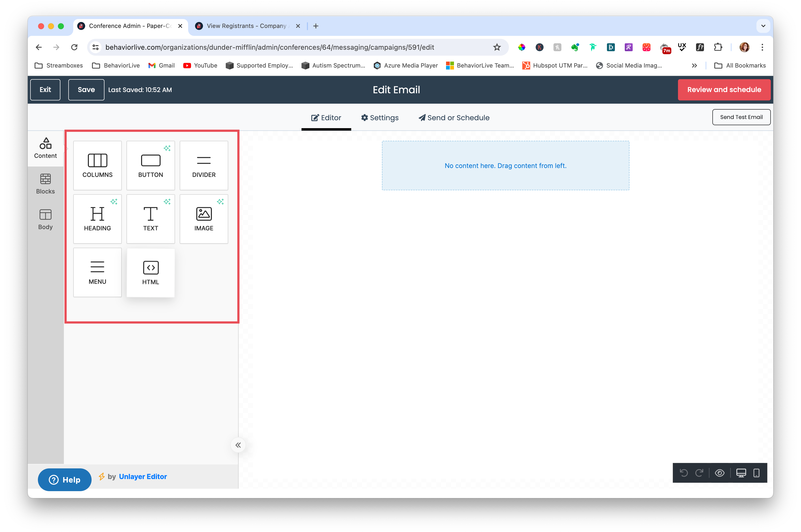Open the Chrome profile avatar
Image resolution: width=801 pixels, height=532 pixels.
(x=744, y=47)
